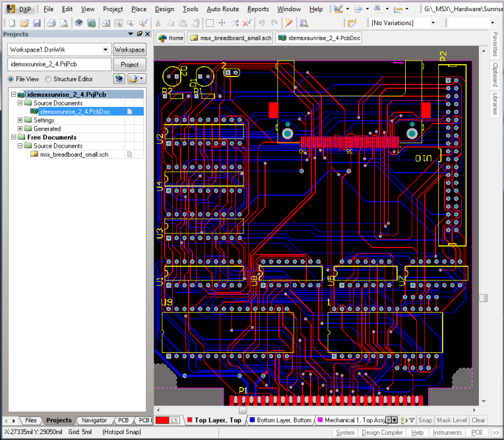Screen dimensions: 504x440
Task: Click the Workspace button
Action: (129, 50)
